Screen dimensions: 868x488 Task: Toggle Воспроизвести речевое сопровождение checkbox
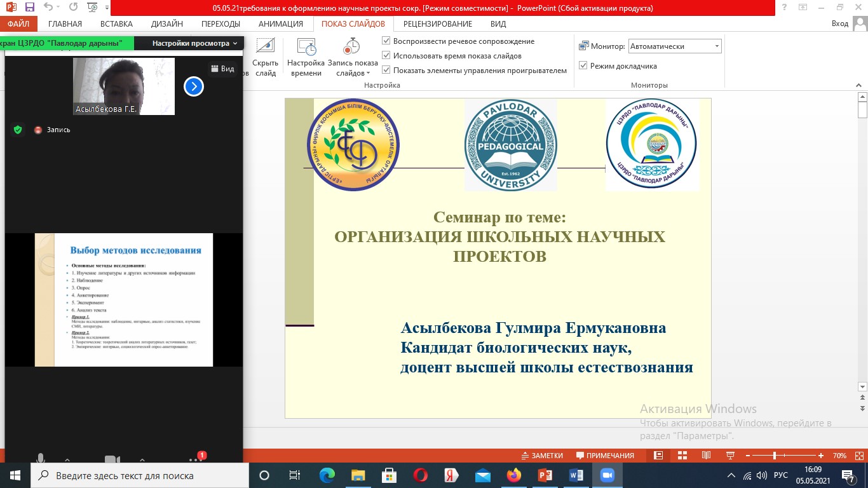(386, 41)
